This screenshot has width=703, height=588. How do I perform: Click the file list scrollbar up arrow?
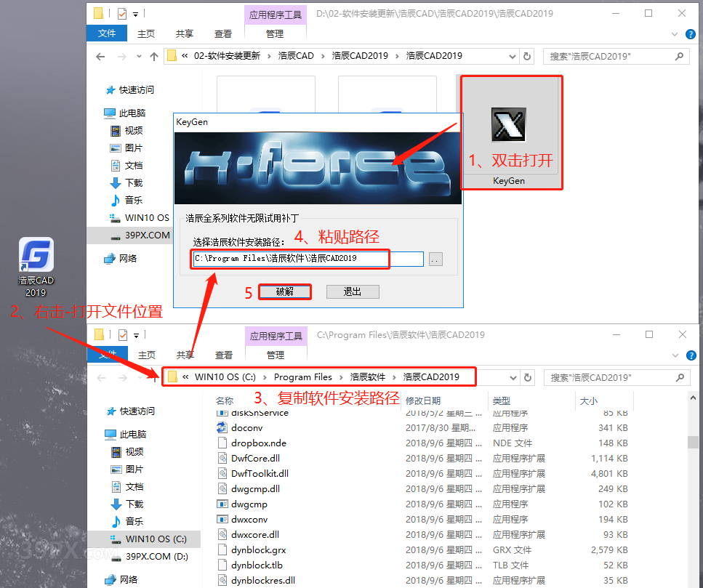click(693, 398)
